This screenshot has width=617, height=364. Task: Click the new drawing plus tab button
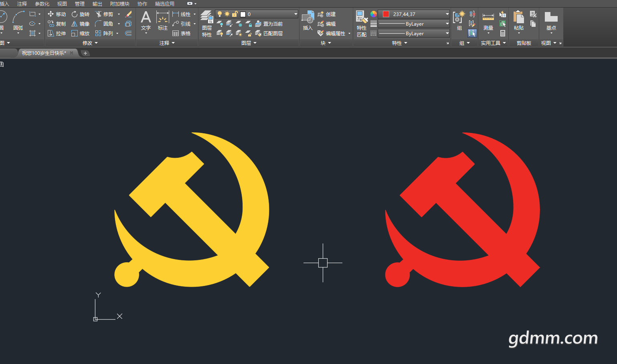coord(85,53)
